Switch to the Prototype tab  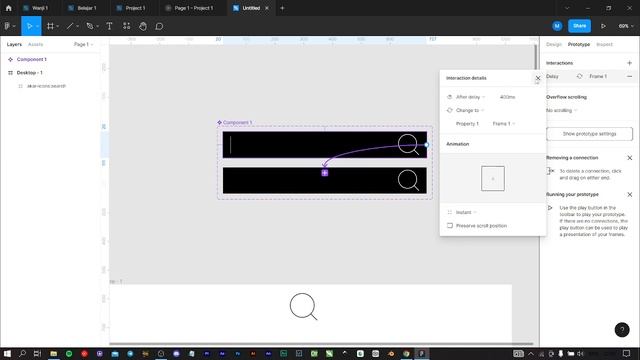click(x=578, y=44)
